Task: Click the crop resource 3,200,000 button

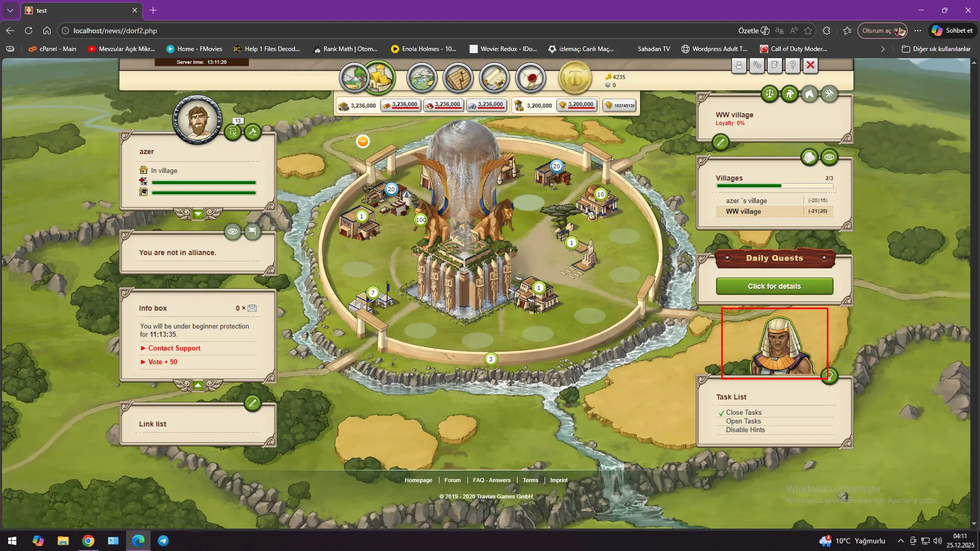Action: click(576, 105)
